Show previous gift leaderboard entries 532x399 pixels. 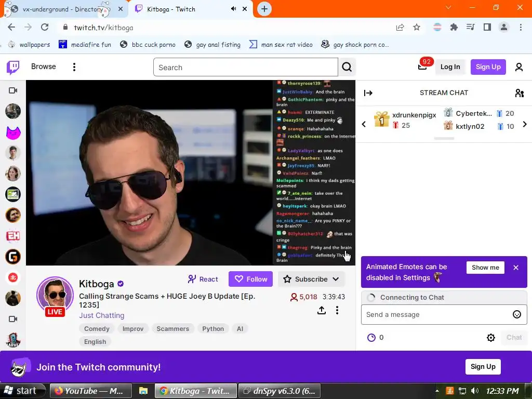click(x=364, y=124)
